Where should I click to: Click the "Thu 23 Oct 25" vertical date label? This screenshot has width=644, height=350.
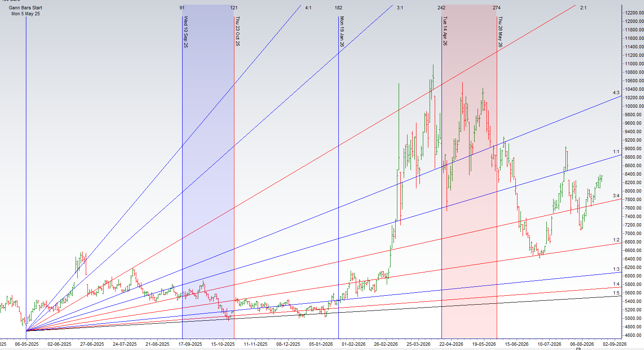237,31
